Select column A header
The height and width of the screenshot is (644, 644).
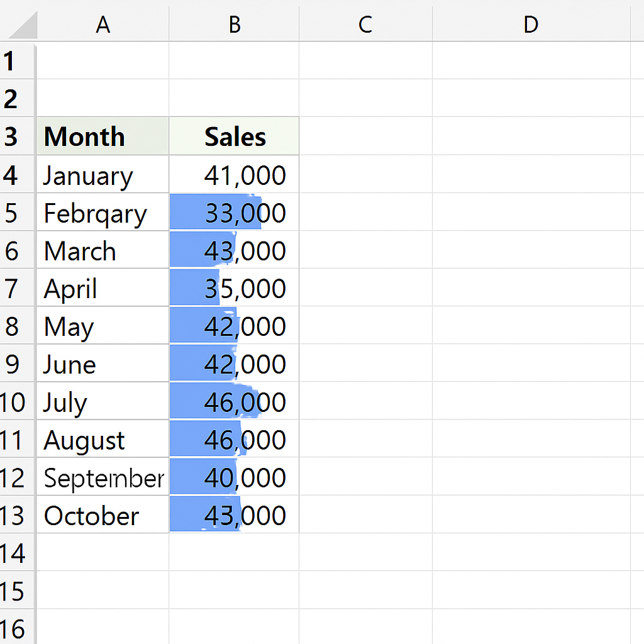103,25
